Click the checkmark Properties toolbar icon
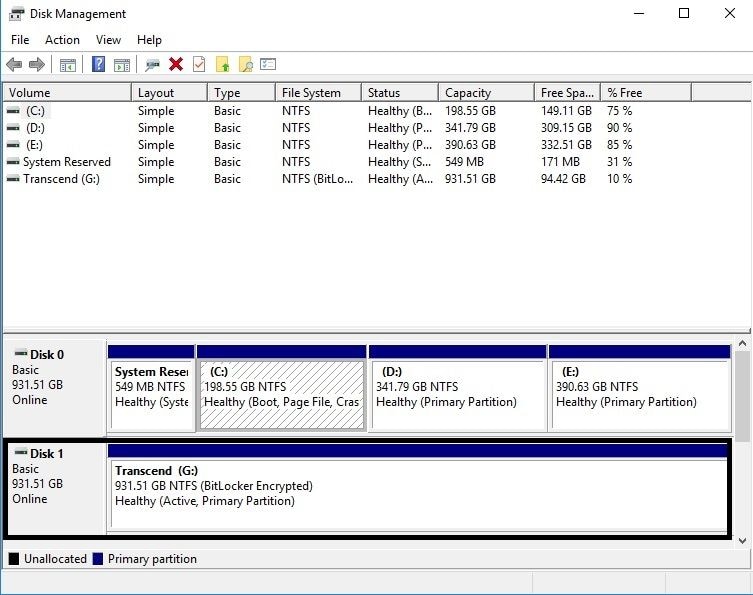 (199, 64)
